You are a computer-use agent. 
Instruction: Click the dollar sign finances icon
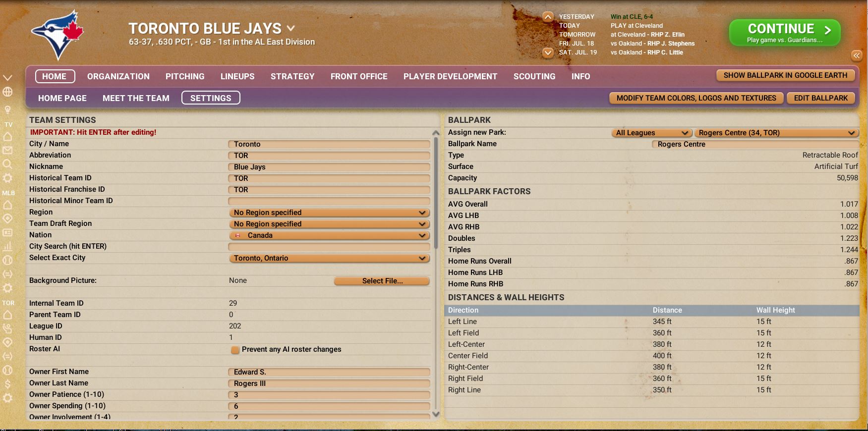point(7,384)
